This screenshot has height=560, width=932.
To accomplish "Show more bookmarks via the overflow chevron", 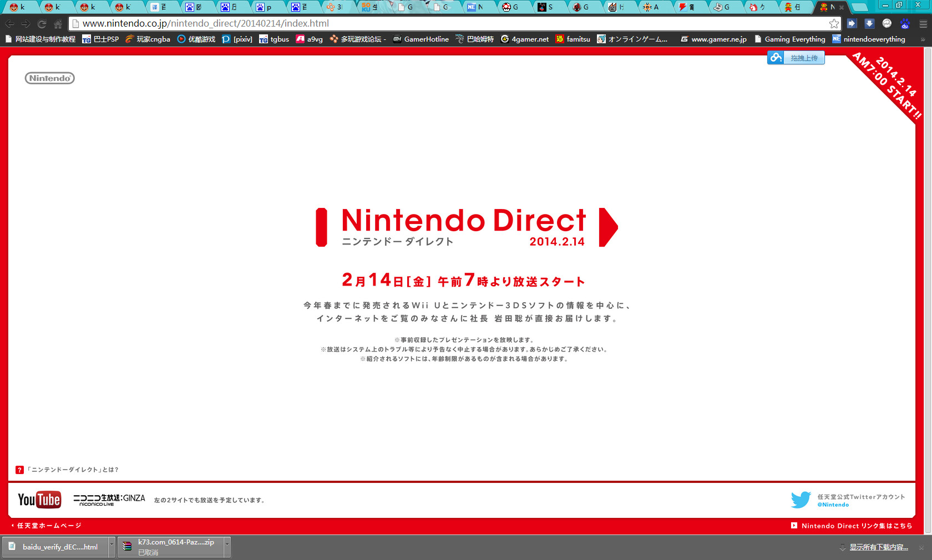I will [x=923, y=39].
